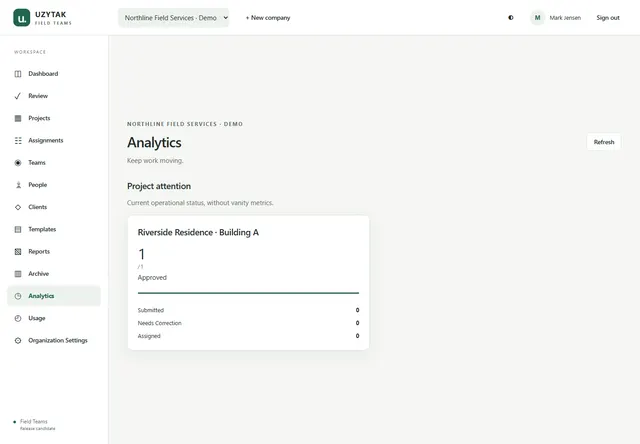This screenshot has height=444, width=640.
Task: Click the Submitted count value
Action: 357,310
